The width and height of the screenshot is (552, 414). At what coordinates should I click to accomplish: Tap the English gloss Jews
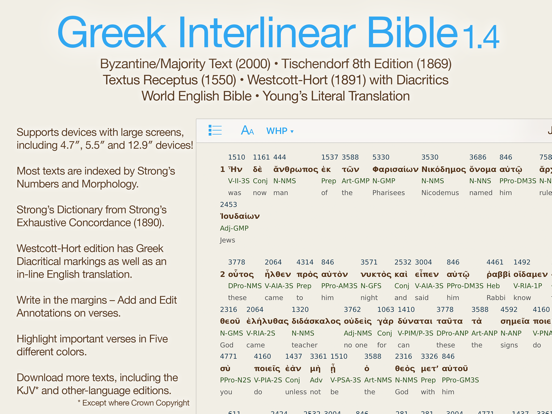(227, 240)
